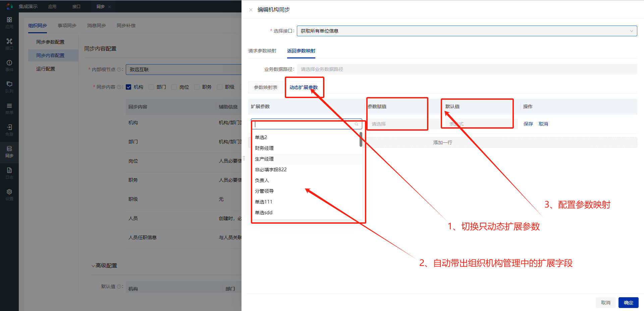The width and height of the screenshot is (644, 311).
Task: Open the 菜单 section in the left sidebar
Action: [x=9, y=109]
